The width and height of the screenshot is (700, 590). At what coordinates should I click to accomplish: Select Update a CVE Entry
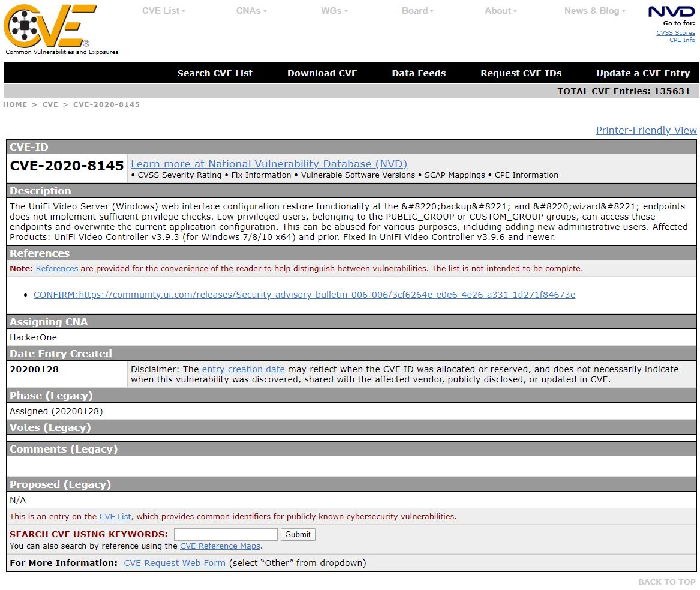(x=643, y=73)
